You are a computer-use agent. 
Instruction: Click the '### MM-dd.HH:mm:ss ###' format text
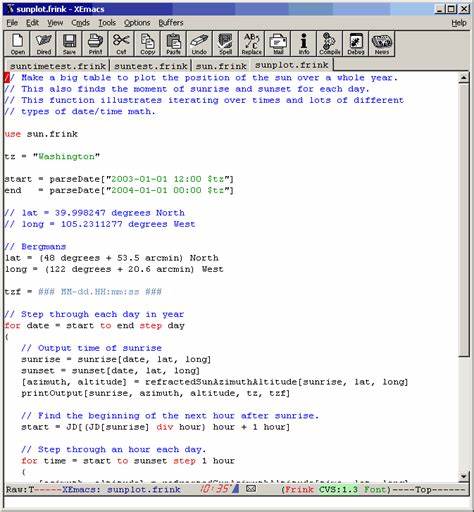coord(100,292)
